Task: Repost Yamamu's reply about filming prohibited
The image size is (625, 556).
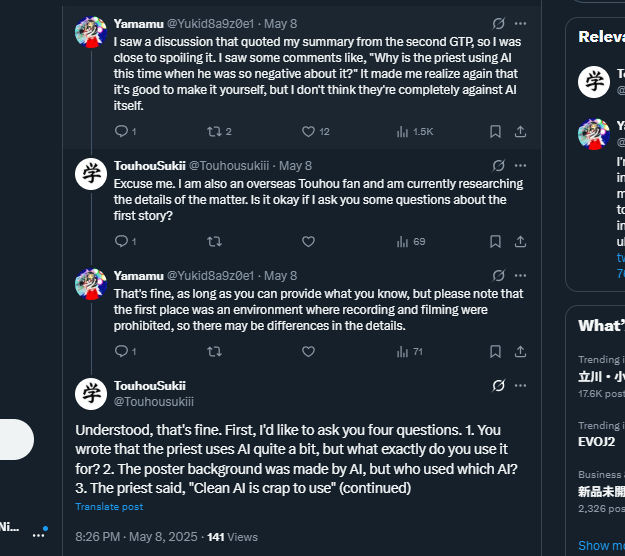Action: 214,351
